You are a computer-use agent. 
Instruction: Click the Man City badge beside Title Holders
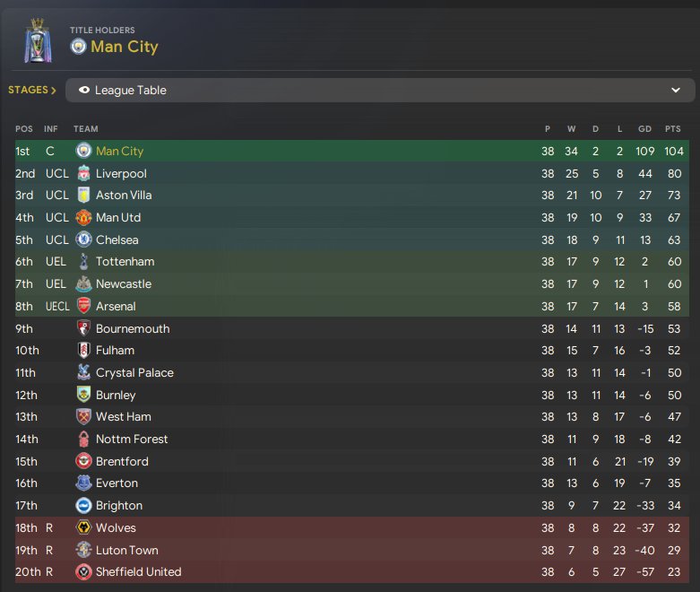[x=78, y=47]
